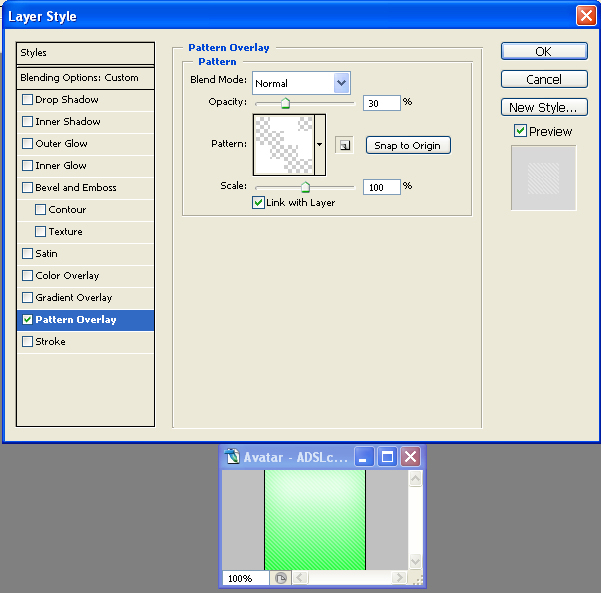Enable the Color Overlay checkbox
The height and width of the screenshot is (593, 601).
pyautogui.click(x=28, y=276)
